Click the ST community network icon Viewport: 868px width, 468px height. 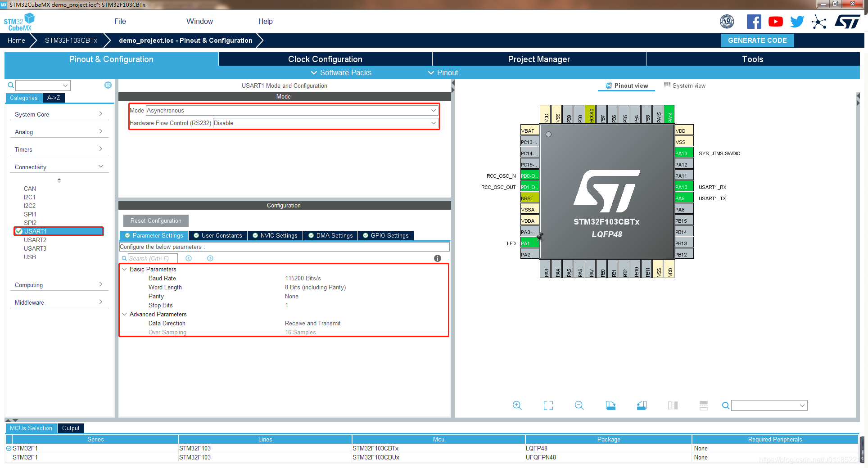click(819, 22)
